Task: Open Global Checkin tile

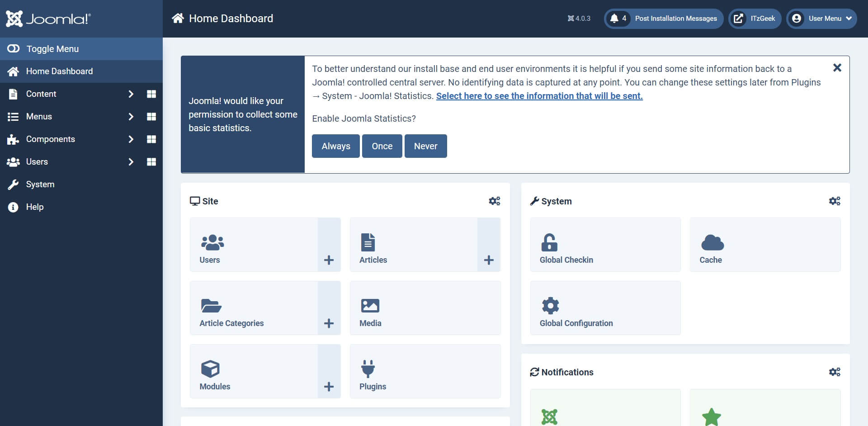Action: click(605, 245)
